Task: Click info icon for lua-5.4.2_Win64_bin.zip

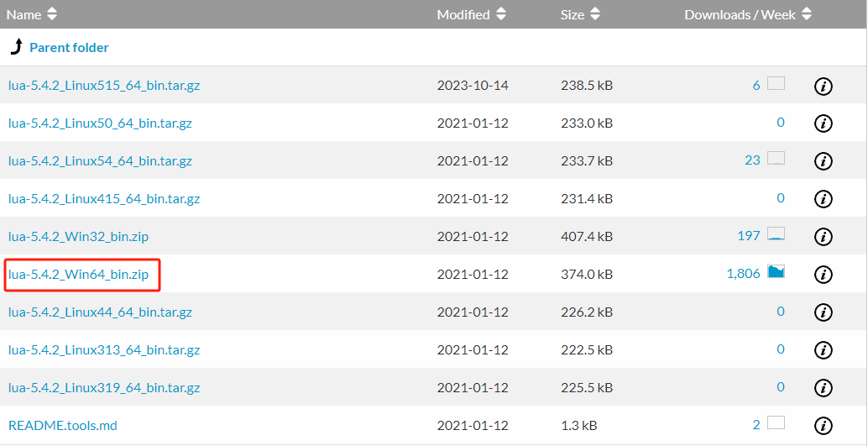Action: pos(824,275)
